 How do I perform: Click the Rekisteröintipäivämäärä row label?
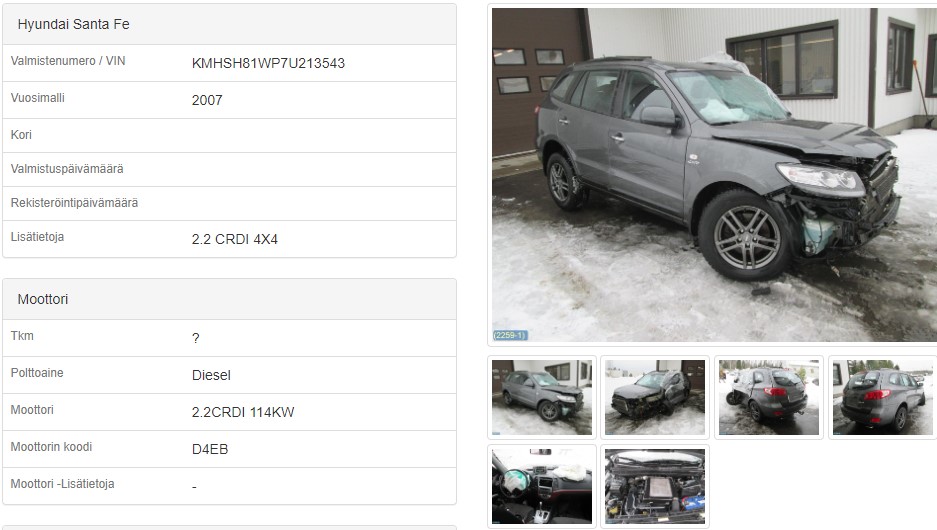pyautogui.click(x=74, y=203)
